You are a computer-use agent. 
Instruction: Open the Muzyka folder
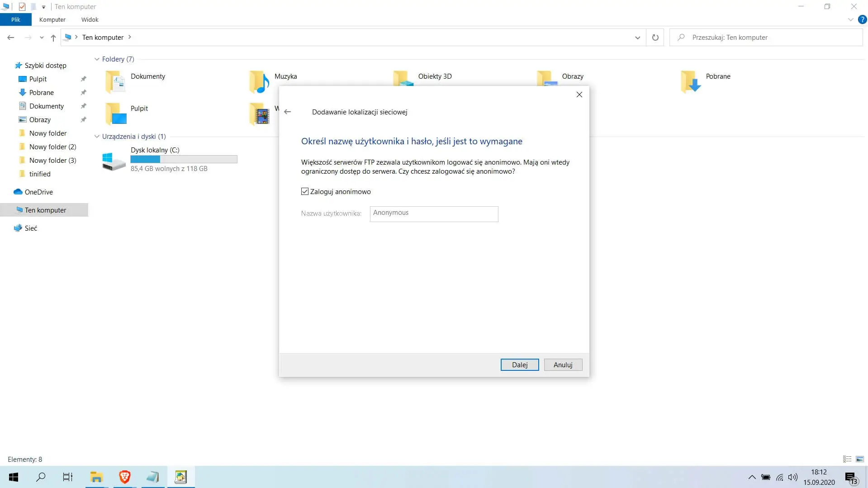click(259, 81)
